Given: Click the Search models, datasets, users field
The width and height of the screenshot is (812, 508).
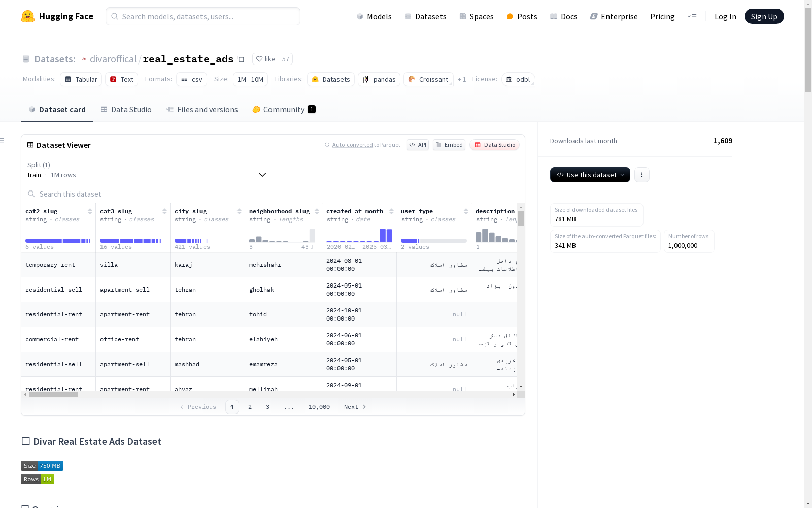Looking at the screenshot, I should 203,16.
